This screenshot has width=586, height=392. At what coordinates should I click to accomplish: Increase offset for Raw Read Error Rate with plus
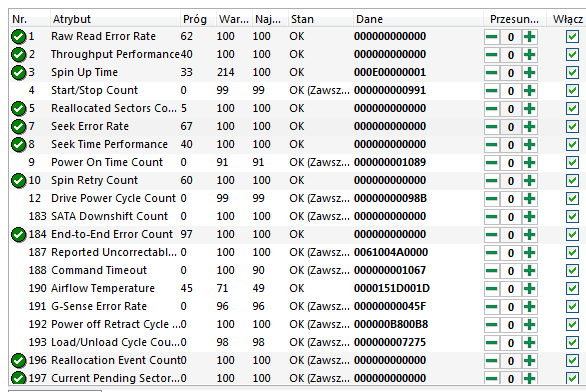pos(530,37)
